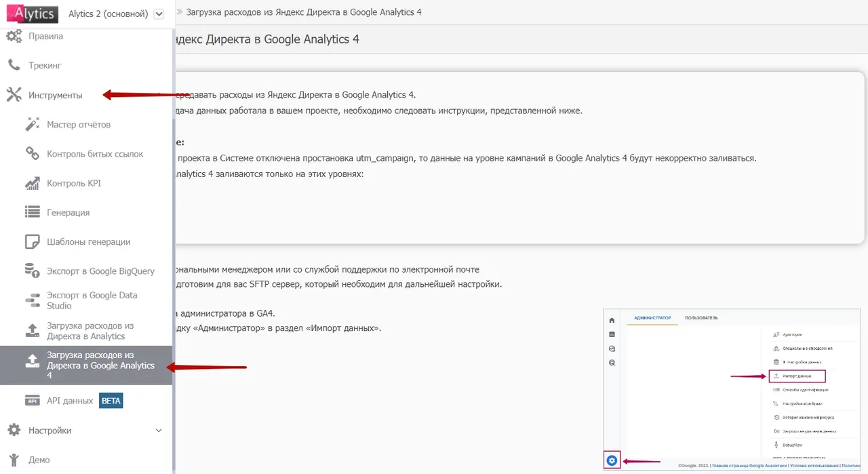Click the gears icon next to Правила
The height and width of the screenshot is (474, 868).
point(14,36)
